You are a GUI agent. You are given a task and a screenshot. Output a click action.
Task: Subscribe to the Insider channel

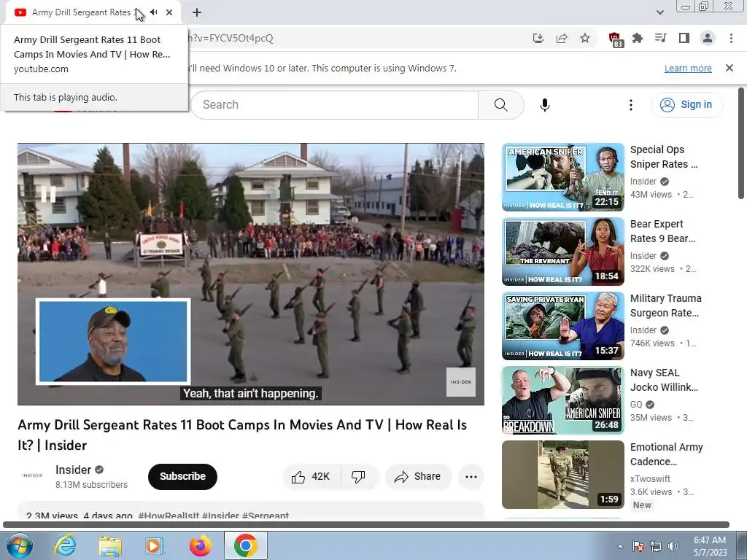(x=182, y=476)
